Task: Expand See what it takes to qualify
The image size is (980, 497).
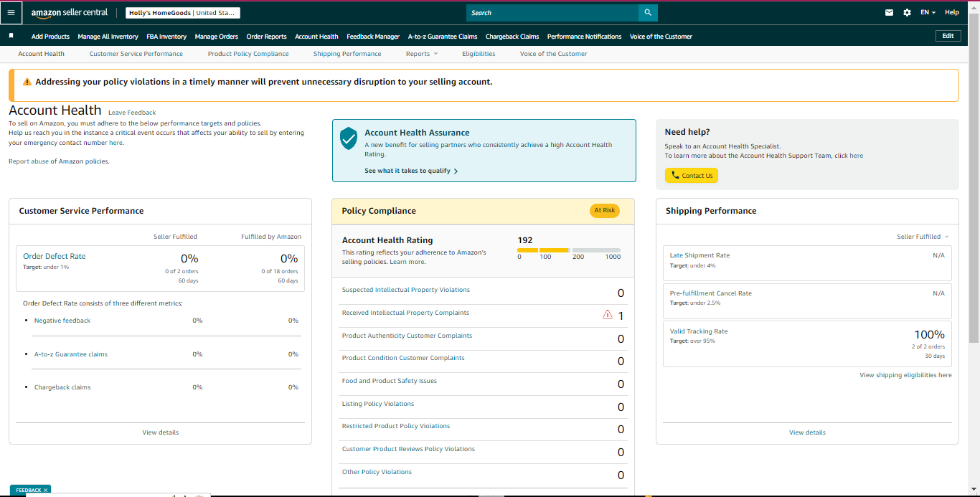Action: coord(411,171)
